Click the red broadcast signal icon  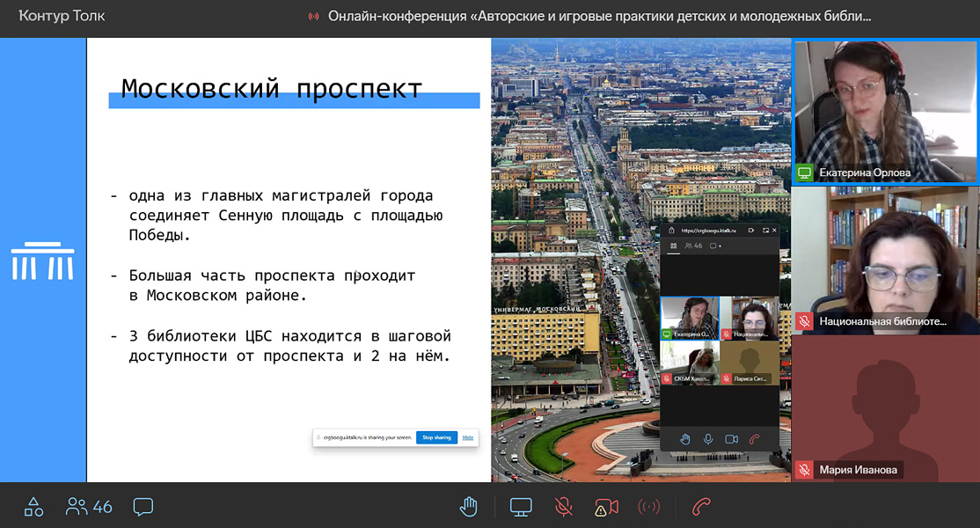point(649,507)
